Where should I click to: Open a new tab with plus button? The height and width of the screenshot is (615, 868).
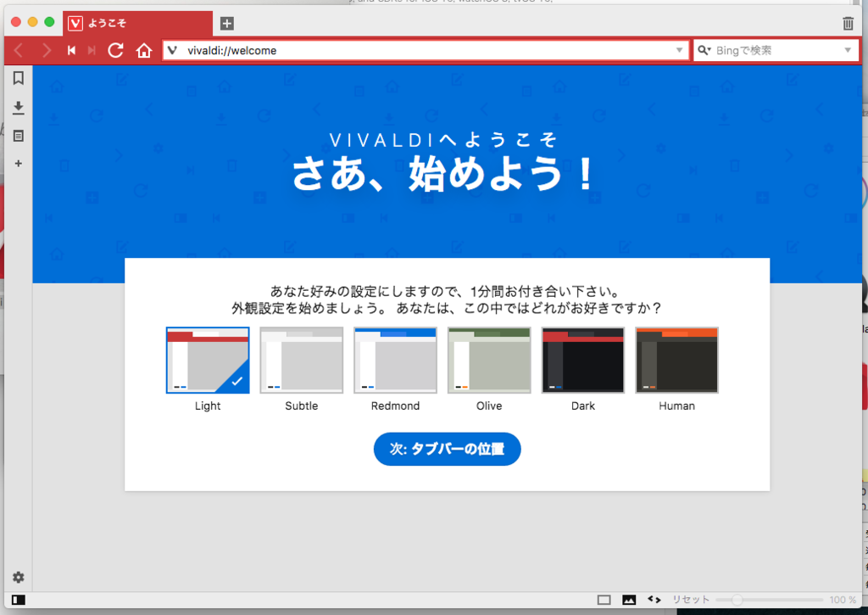click(227, 23)
